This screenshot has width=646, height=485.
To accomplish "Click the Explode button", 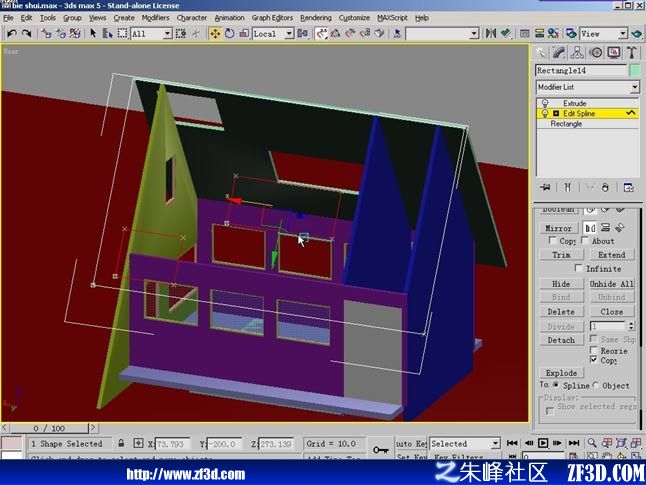I will pyautogui.click(x=561, y=373).
